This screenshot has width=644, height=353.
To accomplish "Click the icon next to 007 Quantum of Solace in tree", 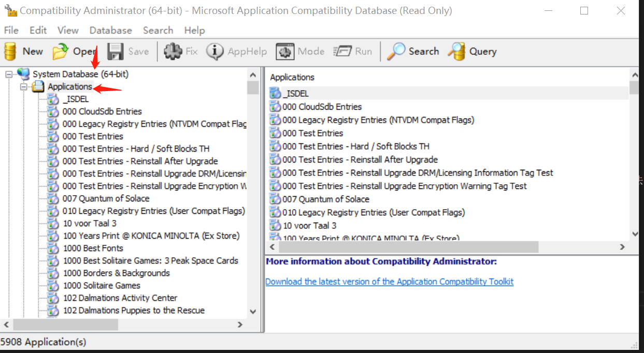I will click(53, 198).
